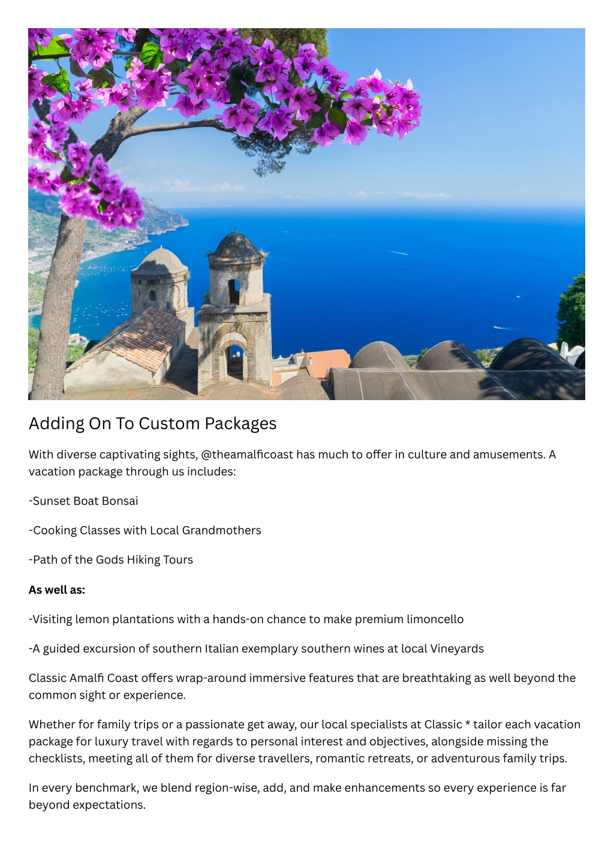The height and width of the screenshot is (868, 614).
Task: Click Path of the Gods Hiking Tours
Action: coord(111,560)
